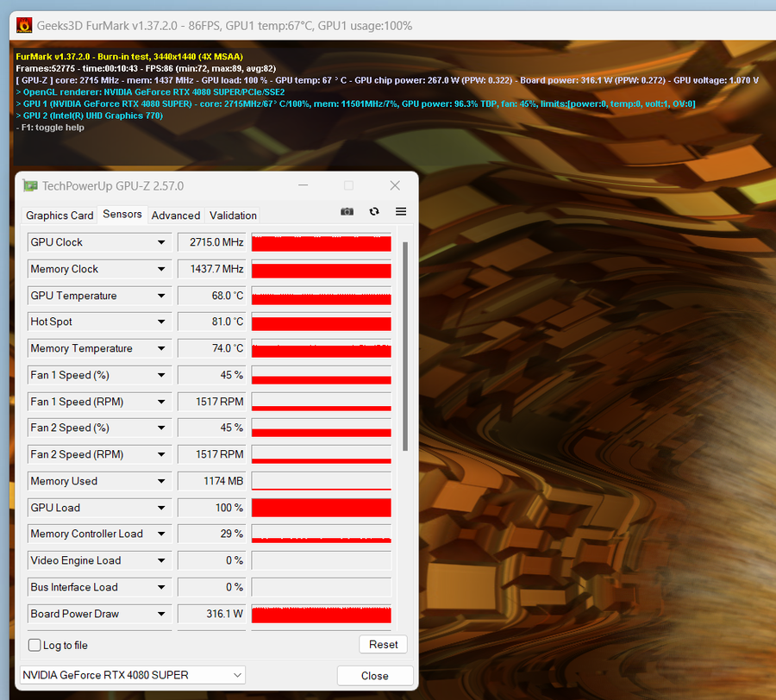Image resolution: width=776 pixels, height=700 pixels.
Task: Click the GPU Temperature history graph
Action: pos(322,296)
